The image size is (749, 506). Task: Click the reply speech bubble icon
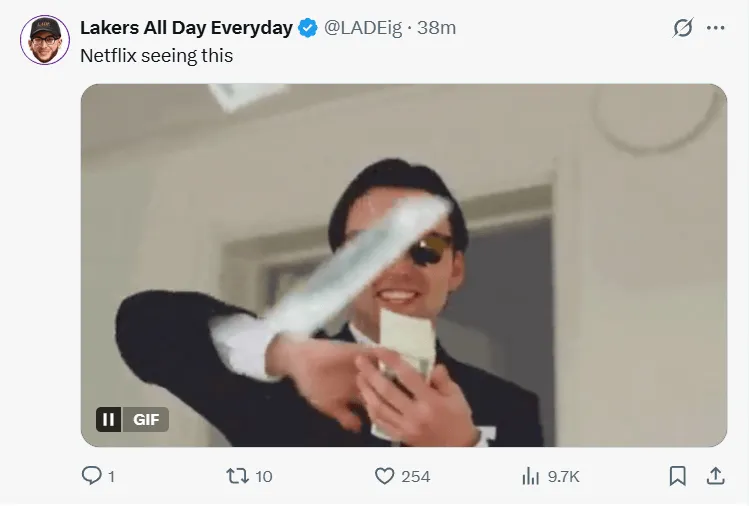(91, 476)
